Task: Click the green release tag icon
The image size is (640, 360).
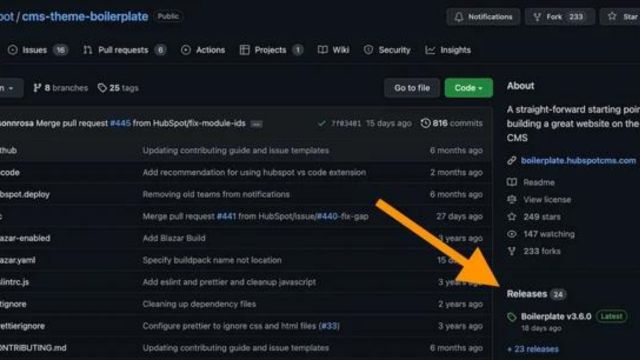Action: 511,317
